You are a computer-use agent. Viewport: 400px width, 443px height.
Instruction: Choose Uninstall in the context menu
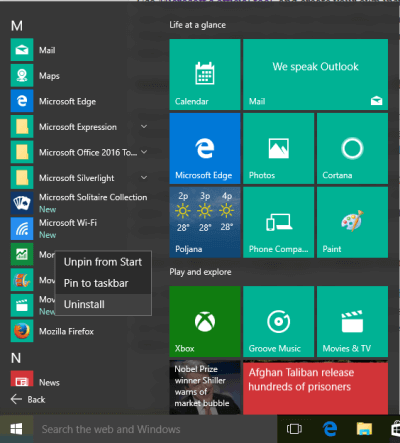click(x=103, y=304)
